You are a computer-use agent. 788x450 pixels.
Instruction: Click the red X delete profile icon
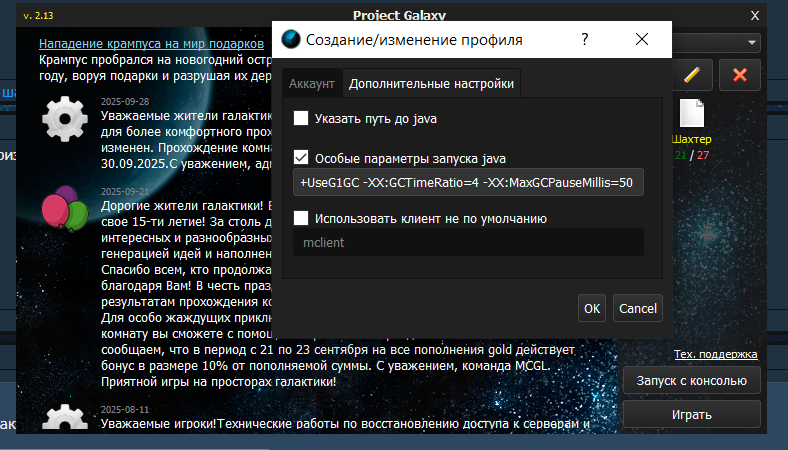740,75
